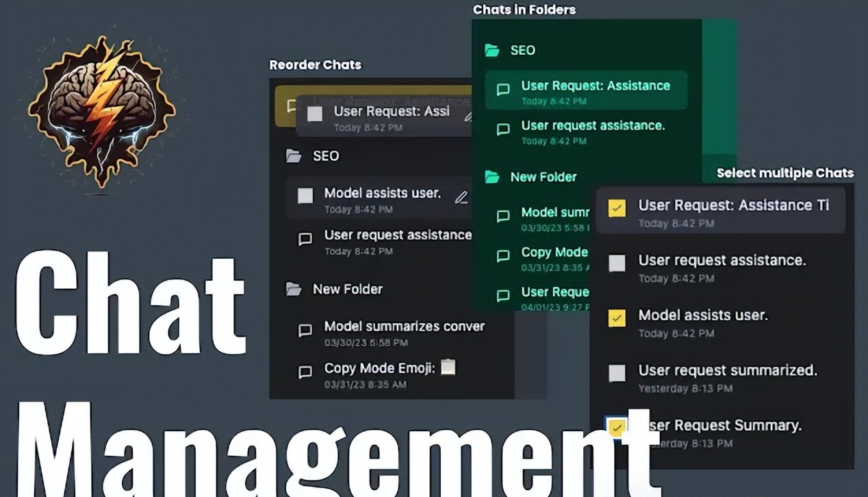
Task: Click the open folder icon beside New Folder in green panel
Action: (492, 177)
